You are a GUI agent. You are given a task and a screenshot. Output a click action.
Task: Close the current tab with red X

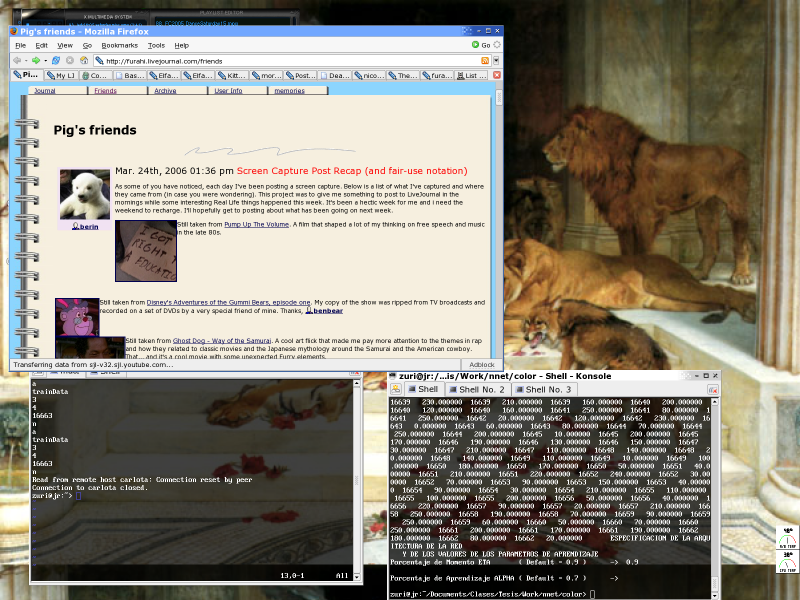[x=496, y=75]
